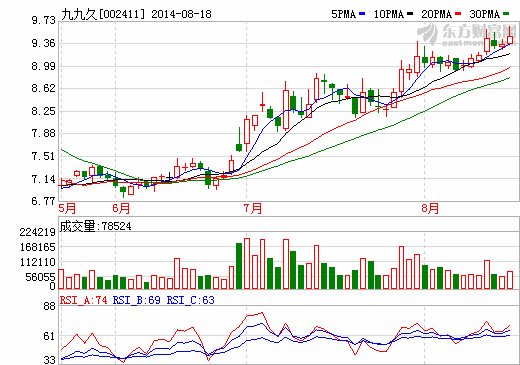The image size is (520, 365).
Task: Click the 8.62 price axis label
Action: click(x=44, y=88)
